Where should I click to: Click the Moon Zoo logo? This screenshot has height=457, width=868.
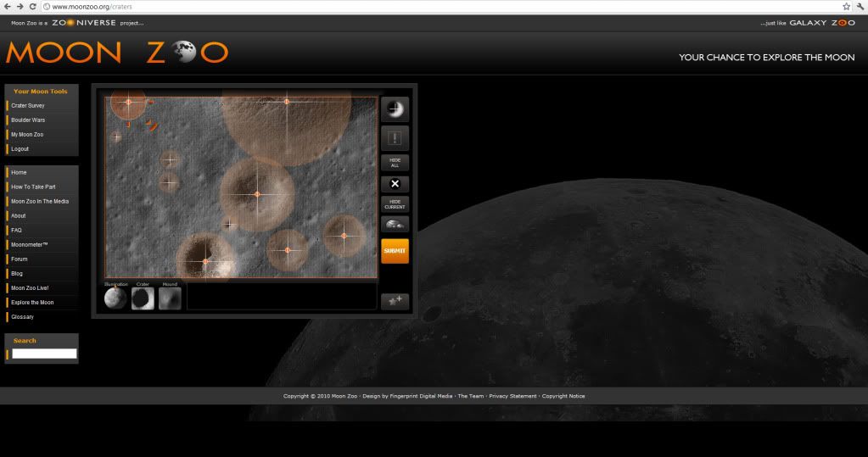click(117, 53)
